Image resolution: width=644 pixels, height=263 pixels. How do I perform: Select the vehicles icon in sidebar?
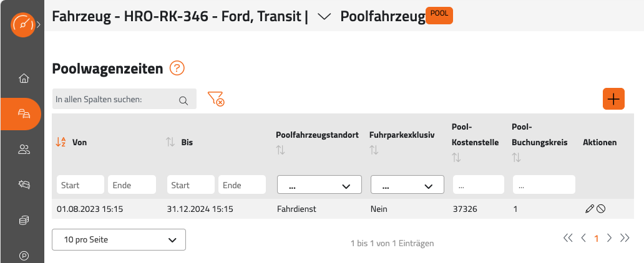[x=24, y=113]
